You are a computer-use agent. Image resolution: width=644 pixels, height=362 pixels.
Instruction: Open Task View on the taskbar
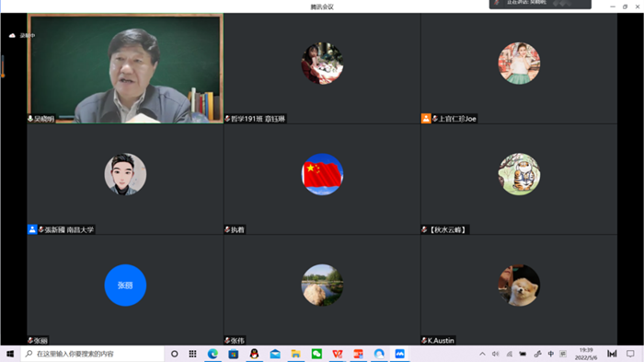click(192, 354)
